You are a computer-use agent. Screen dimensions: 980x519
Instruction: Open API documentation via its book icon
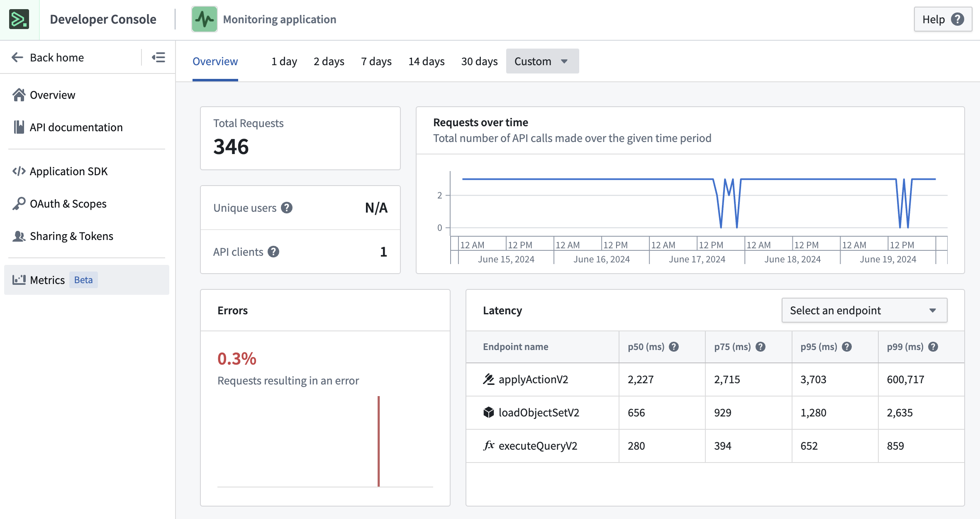click(x=19, y=127)
